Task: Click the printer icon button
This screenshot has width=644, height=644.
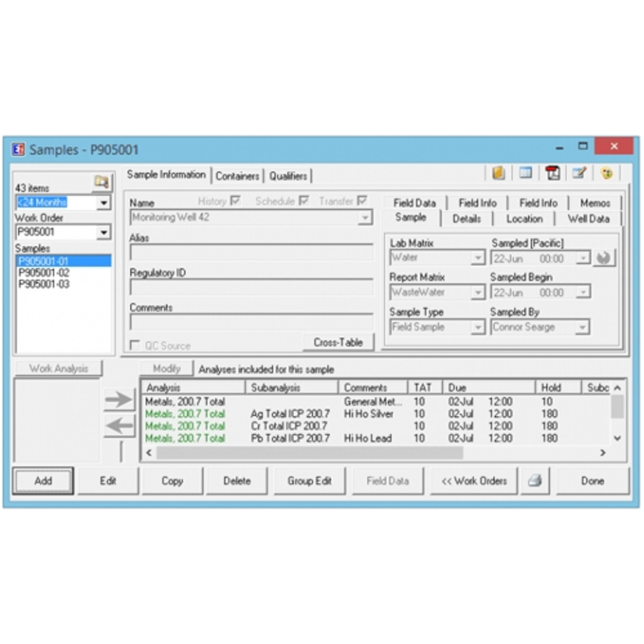Action: (535, 480)
